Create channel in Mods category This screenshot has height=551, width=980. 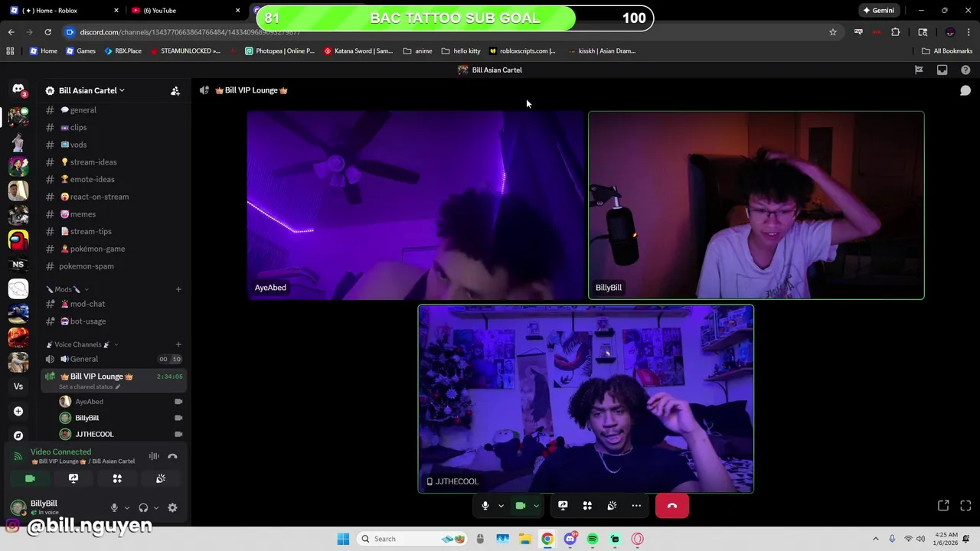pyautogui.click(x=178, y=289)
